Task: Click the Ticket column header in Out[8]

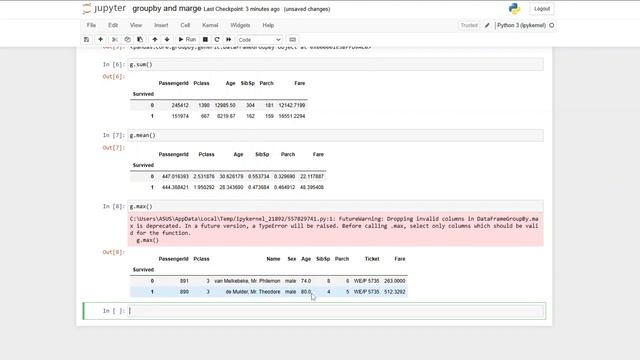Action: tap(372, 259)
